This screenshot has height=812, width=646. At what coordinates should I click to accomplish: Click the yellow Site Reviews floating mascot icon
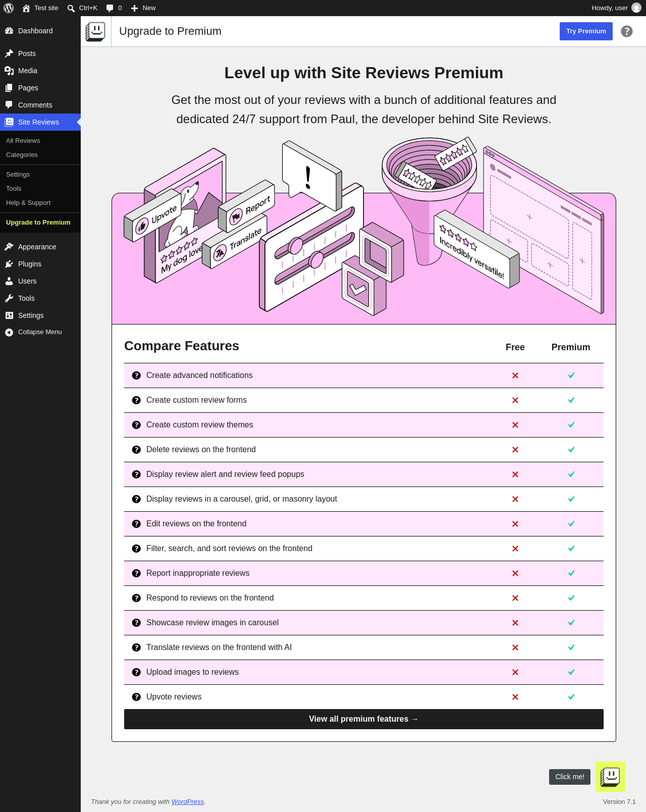pos(611,777)
